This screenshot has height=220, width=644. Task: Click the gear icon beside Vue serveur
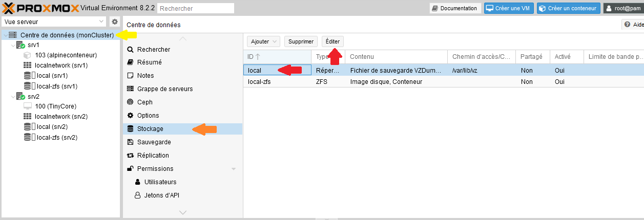pos(115,22)
